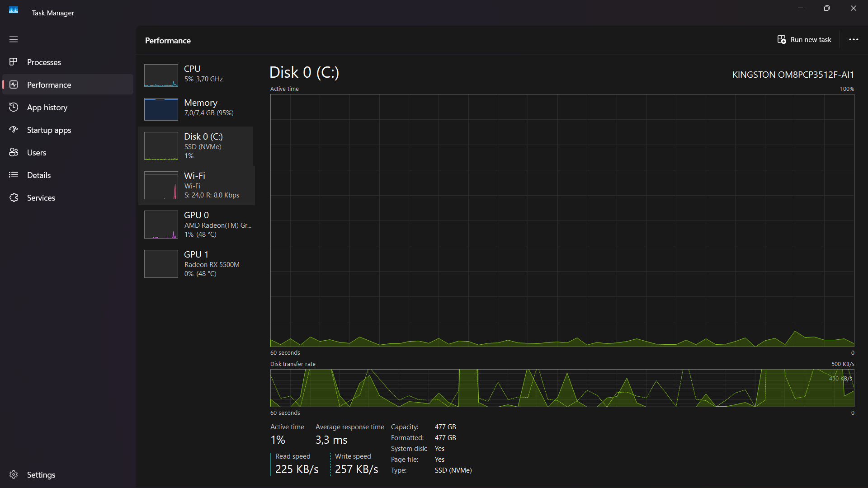Click the Startup apps gauge icon
This screenshot has height=488, width=868.
14,130
